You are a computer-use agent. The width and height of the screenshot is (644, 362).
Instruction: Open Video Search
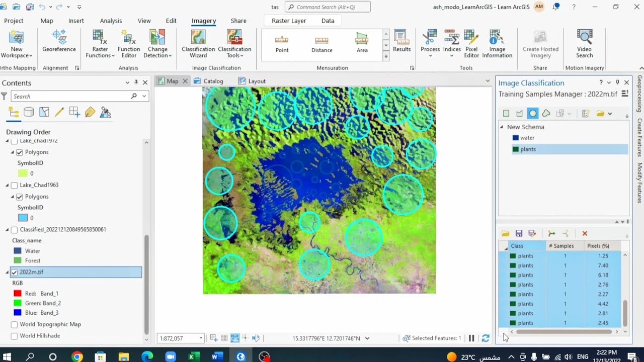pyautogui.click(x=585, y=44)
